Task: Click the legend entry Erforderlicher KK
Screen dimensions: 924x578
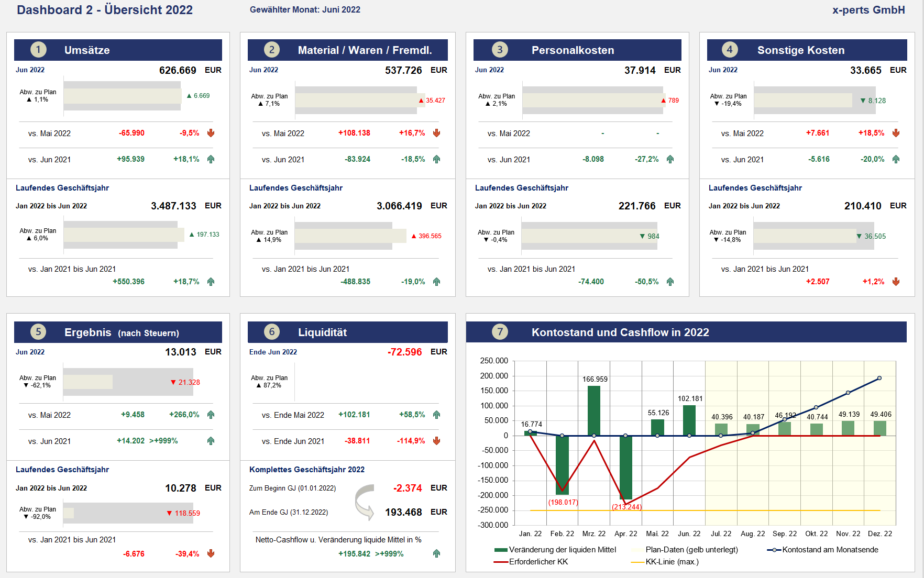Action: (x=531, y=562)
